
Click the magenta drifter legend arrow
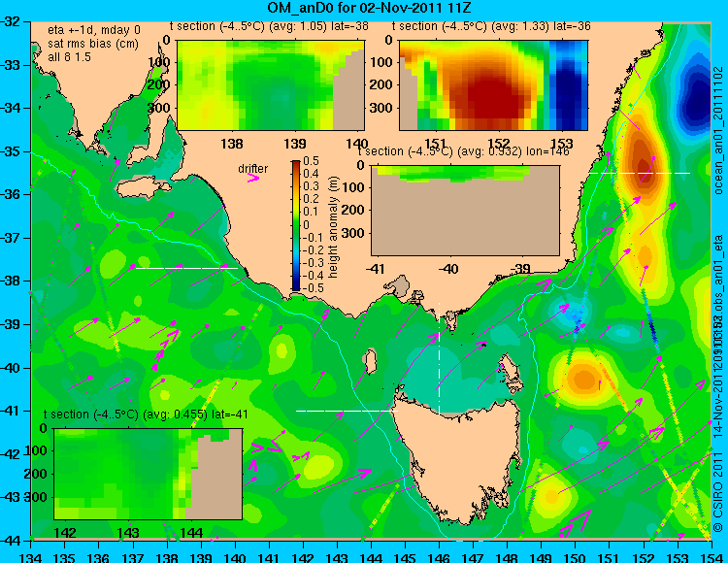pos(253,178)
